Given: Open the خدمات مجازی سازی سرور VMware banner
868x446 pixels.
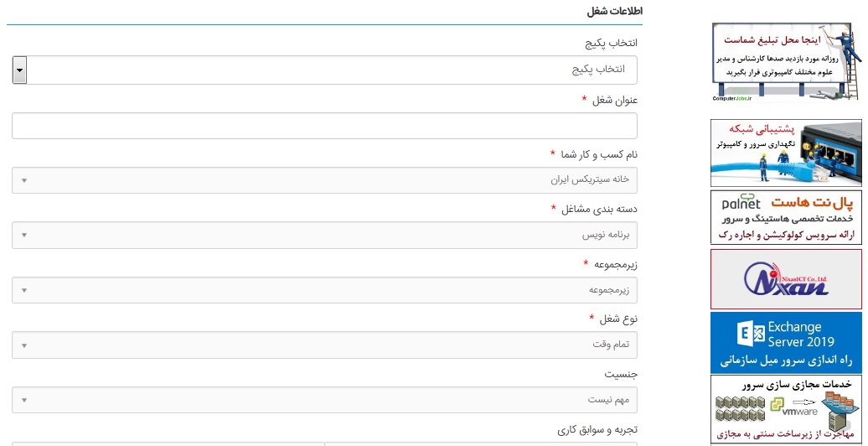Looking at the screenshot, I should (786, 409).
